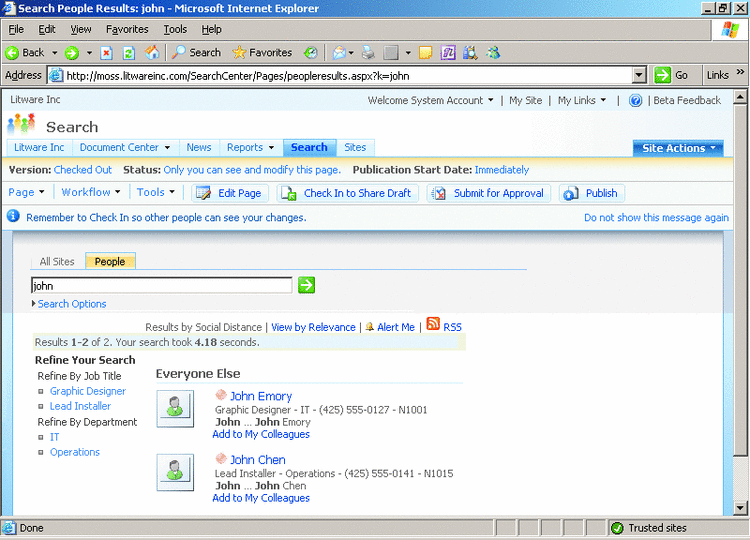Click the green search submit arrow
This screenshot has width=750, height=540.
click(307, 286)
